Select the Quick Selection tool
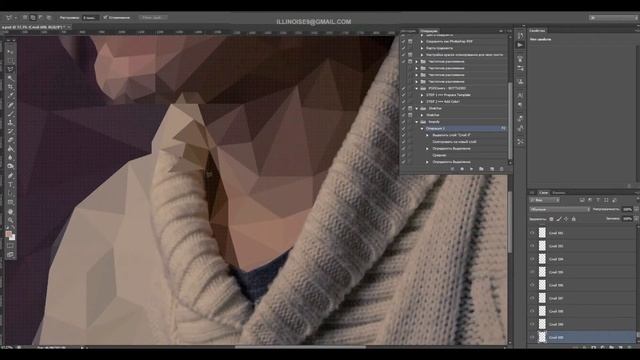 point(11,78)
